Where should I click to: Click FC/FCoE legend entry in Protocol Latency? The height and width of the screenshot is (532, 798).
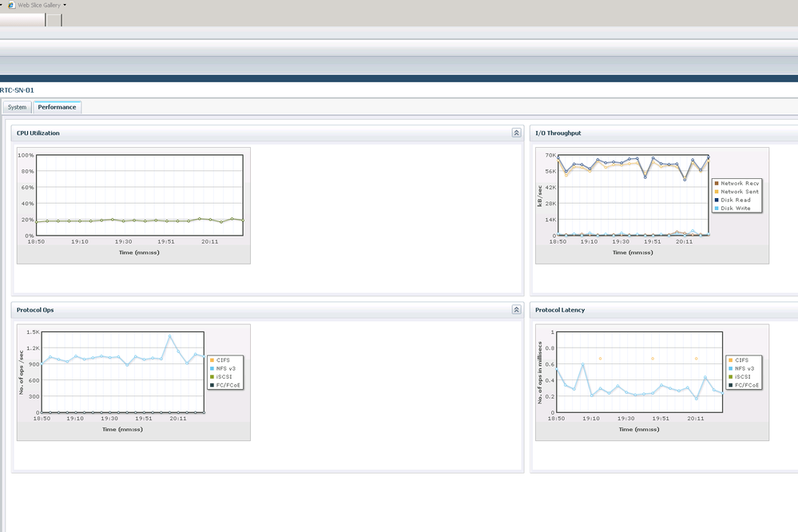pyautogui.click(x=747, y=385)
